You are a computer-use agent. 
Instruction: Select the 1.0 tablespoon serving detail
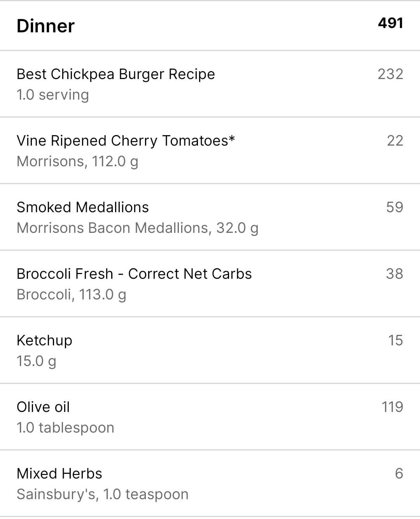tap(65, 428)
